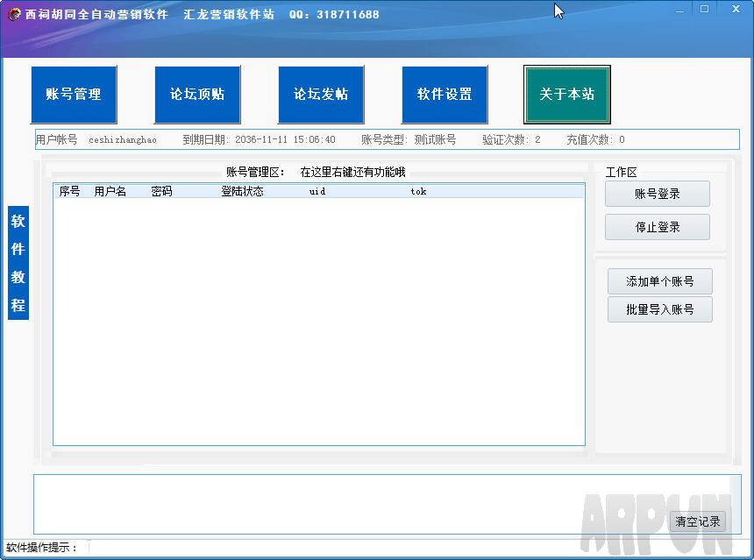Open the 账号管理 tab
The height and width of the screenshot is (560, 754).
point(74,95)
